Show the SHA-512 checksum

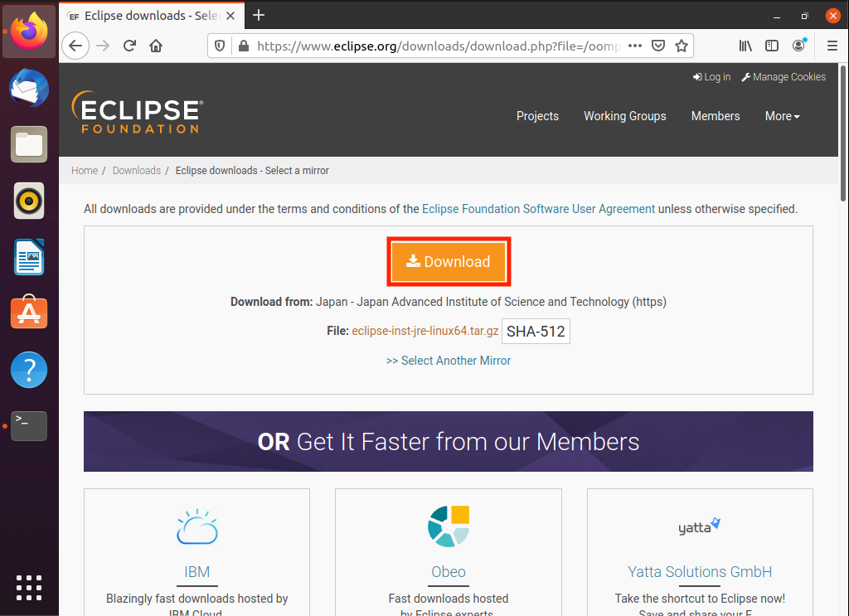[x=536, y=332]
